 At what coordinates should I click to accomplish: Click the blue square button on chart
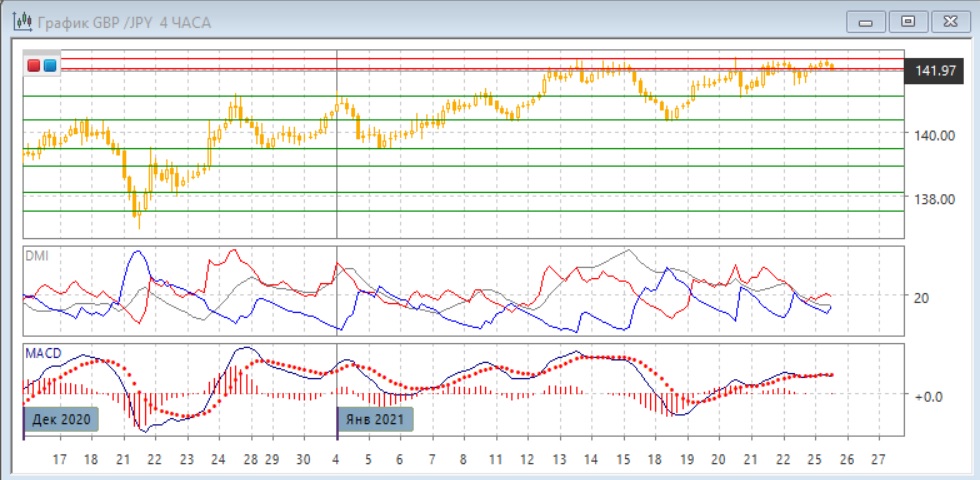[x=49, y=66]
